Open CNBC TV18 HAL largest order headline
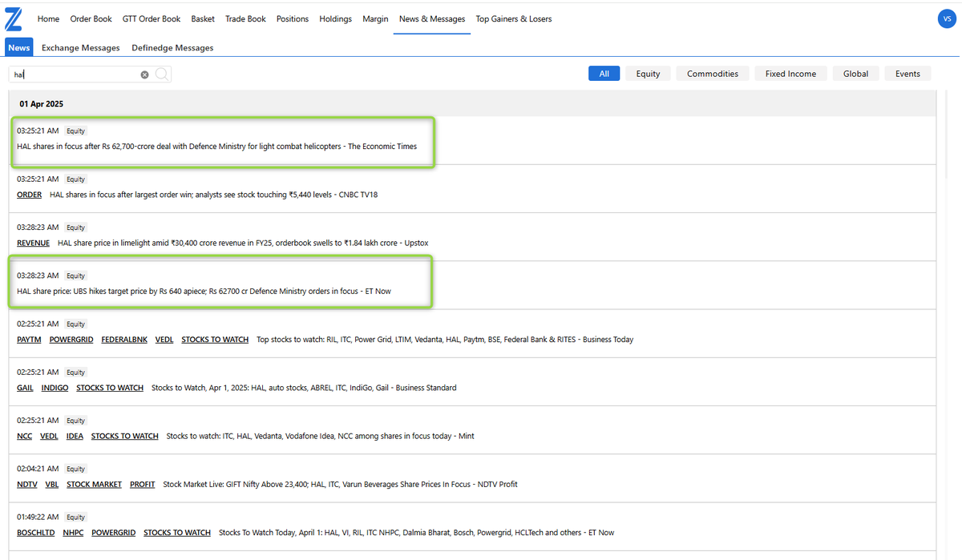Screen dimensions: 962x560 [213, 195]
